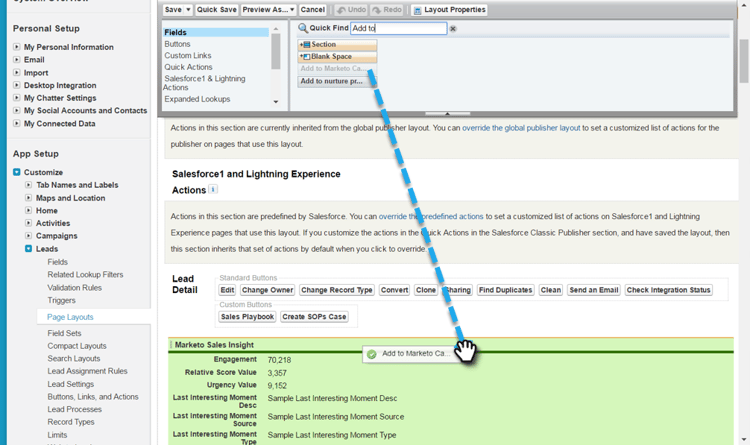Click the Convert standard button
This screenshot has height=445, width=750.
click(394, 290)
